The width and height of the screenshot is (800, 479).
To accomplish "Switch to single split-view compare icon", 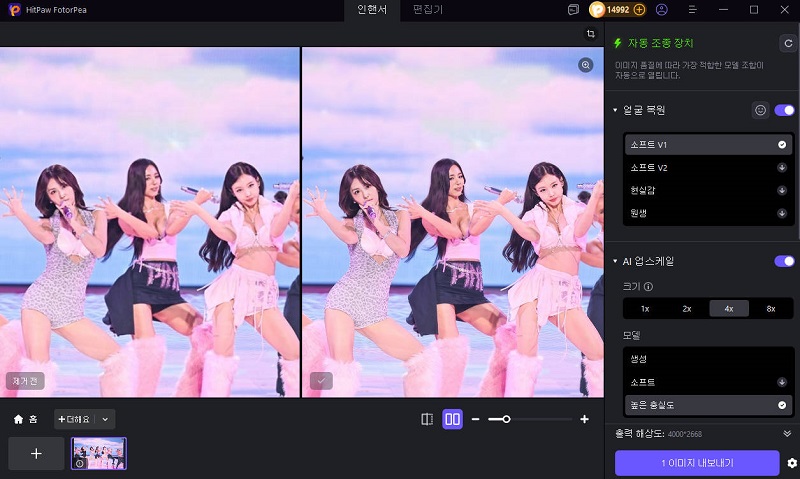I will pos(427,419).
